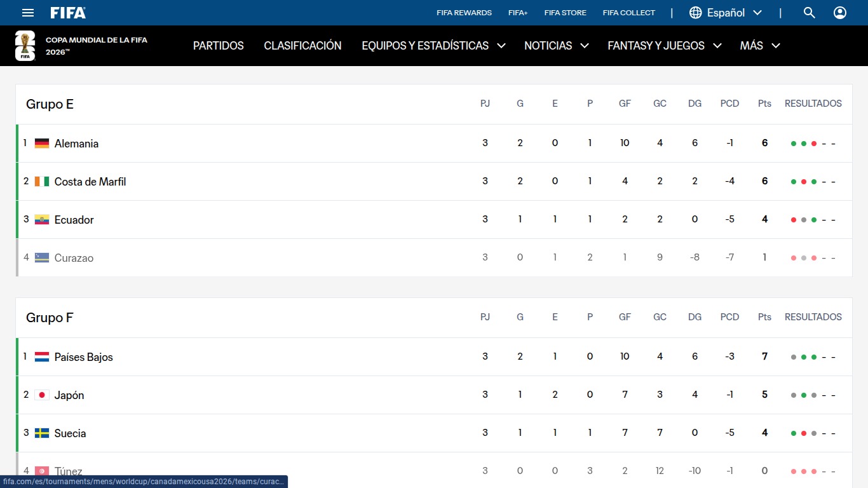Go to FIFA+ link
The width and height of the screenshot is (868, 488).
(518, 13)
